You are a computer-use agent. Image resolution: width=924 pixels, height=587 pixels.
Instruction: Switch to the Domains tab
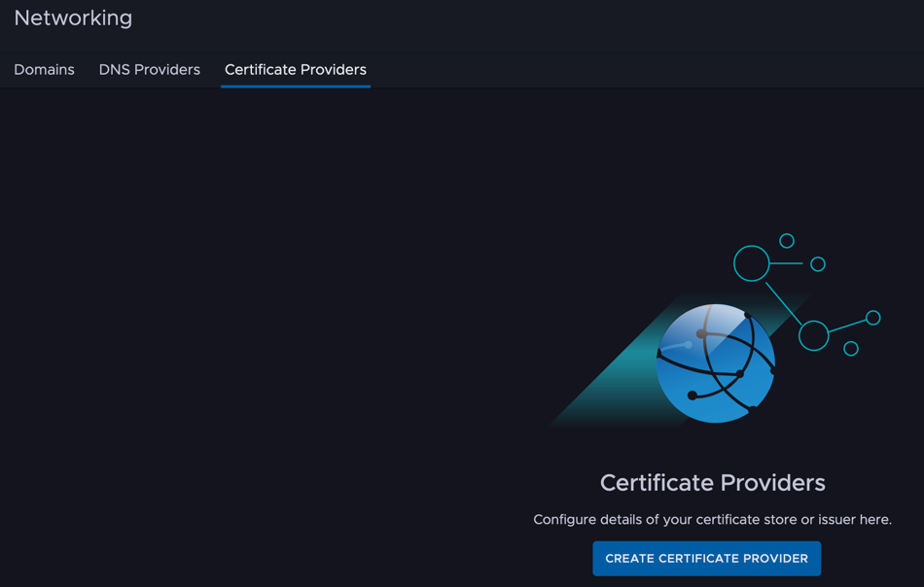point(44,69)
